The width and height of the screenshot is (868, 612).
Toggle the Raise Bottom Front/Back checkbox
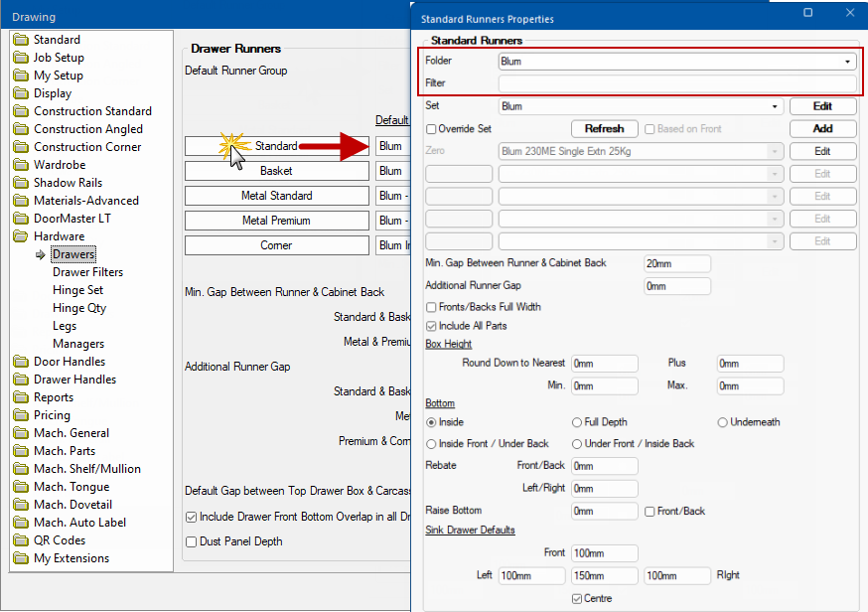[650, 512]
